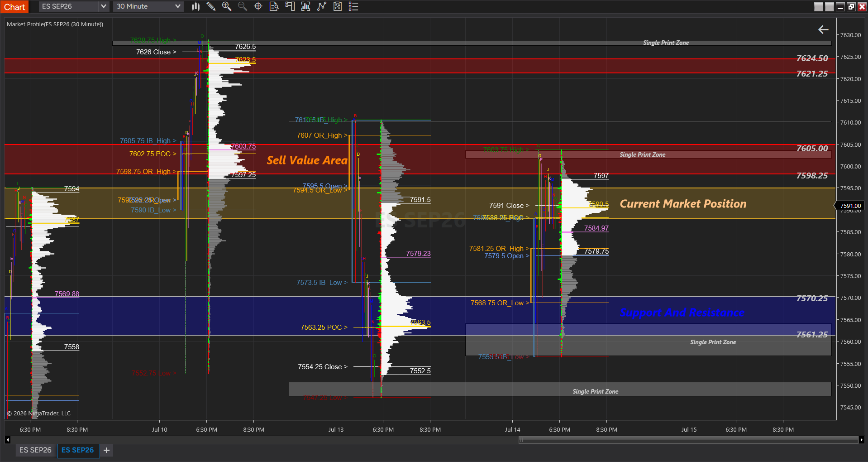Click the '7602.75 POC >' label
This screenshot has height=462, width=868.
153,154
